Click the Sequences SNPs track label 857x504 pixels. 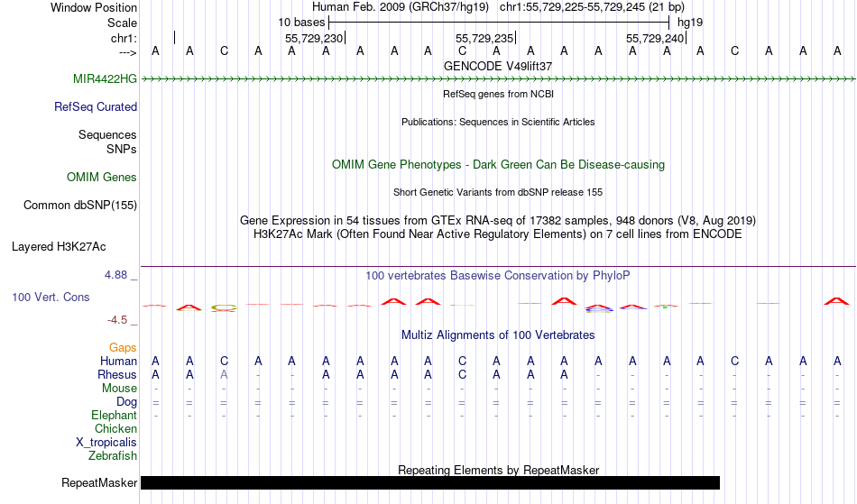[x=107, y=142]
